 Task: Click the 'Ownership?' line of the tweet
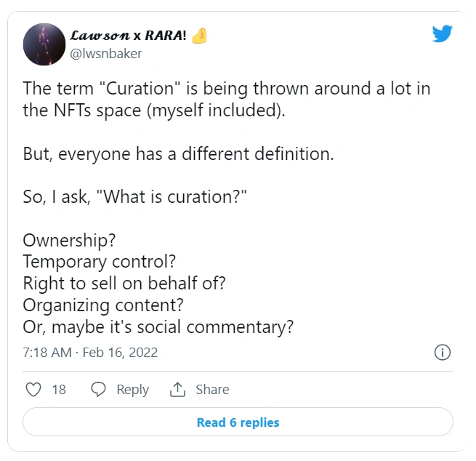click(69, 240)
